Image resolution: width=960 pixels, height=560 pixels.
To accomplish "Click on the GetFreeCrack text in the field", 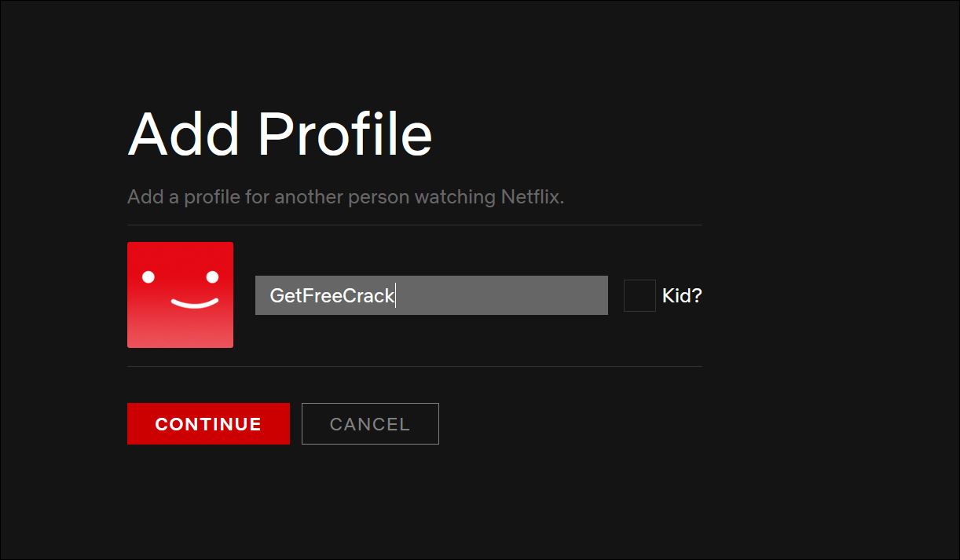I will (x=332, y=295).
